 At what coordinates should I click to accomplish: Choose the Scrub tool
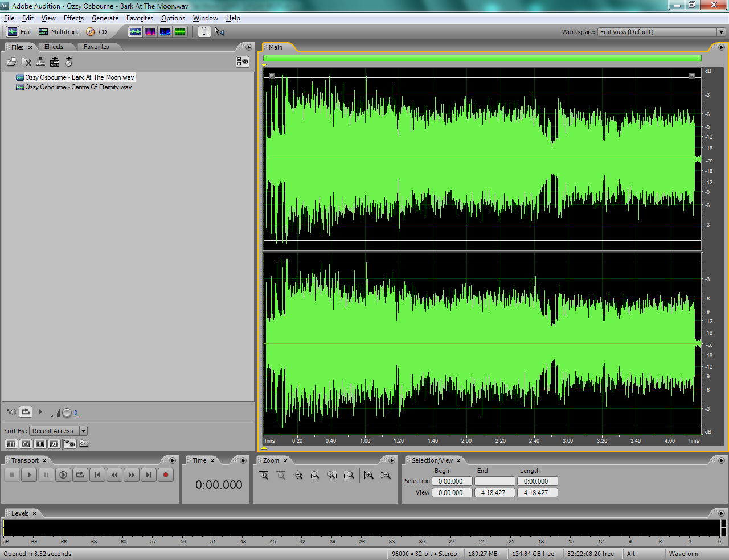coord(219,32)
